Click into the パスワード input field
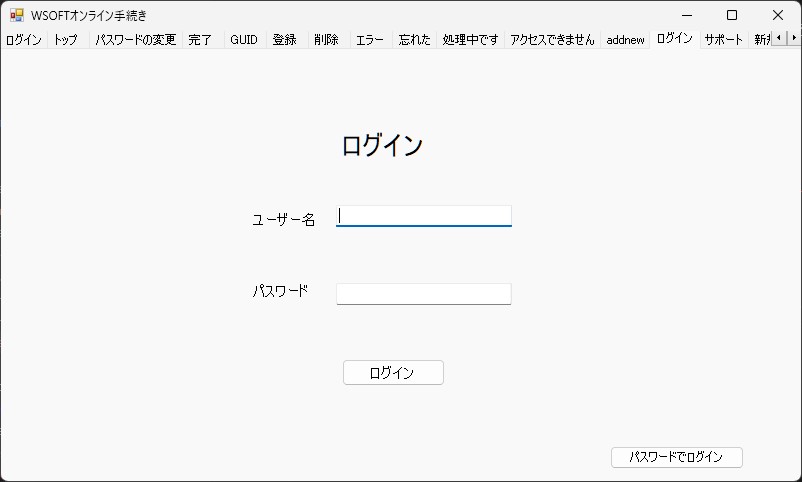Screen dimensions: 802x482 424,294
